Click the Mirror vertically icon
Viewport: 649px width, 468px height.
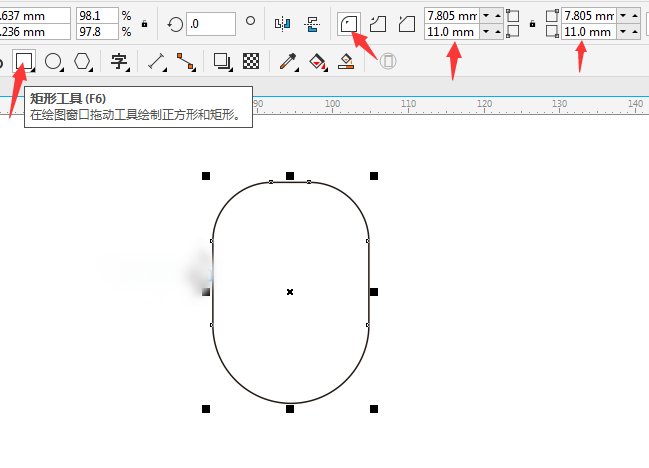click(x=312, y=23)
